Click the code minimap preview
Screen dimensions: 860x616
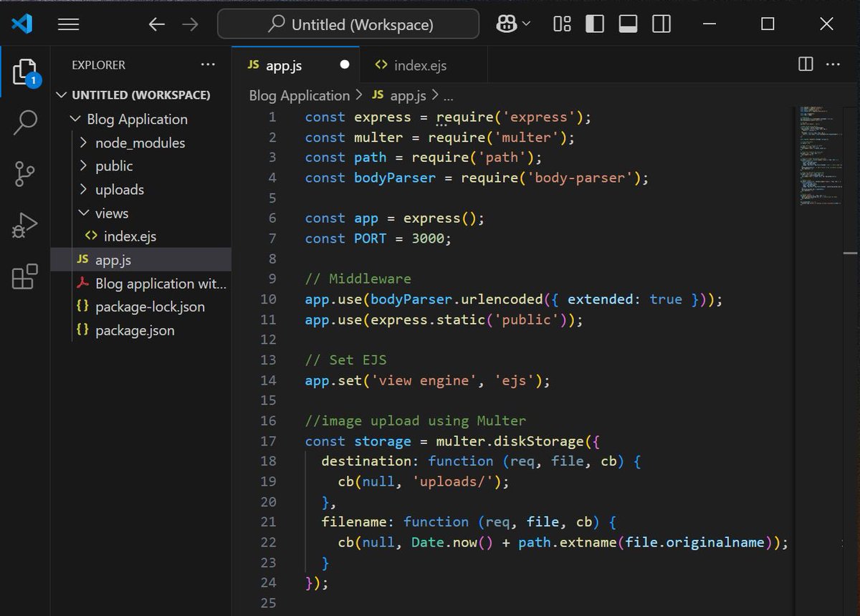[820, 156]
